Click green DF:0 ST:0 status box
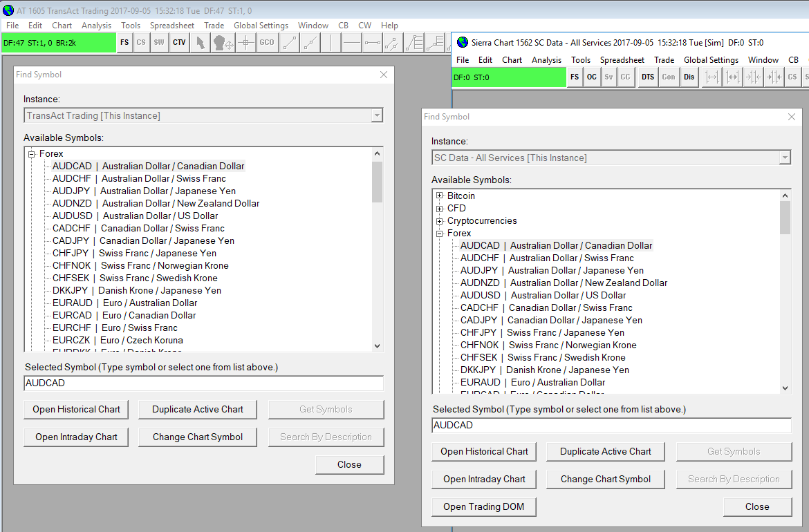Screen dimensions: 809x532 coord(509,77)
